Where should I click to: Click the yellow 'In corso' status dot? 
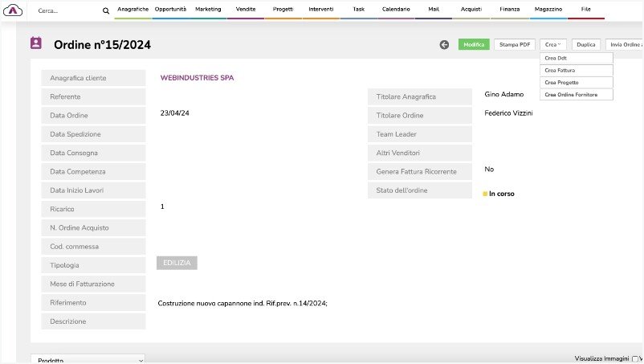pos(485,194)
